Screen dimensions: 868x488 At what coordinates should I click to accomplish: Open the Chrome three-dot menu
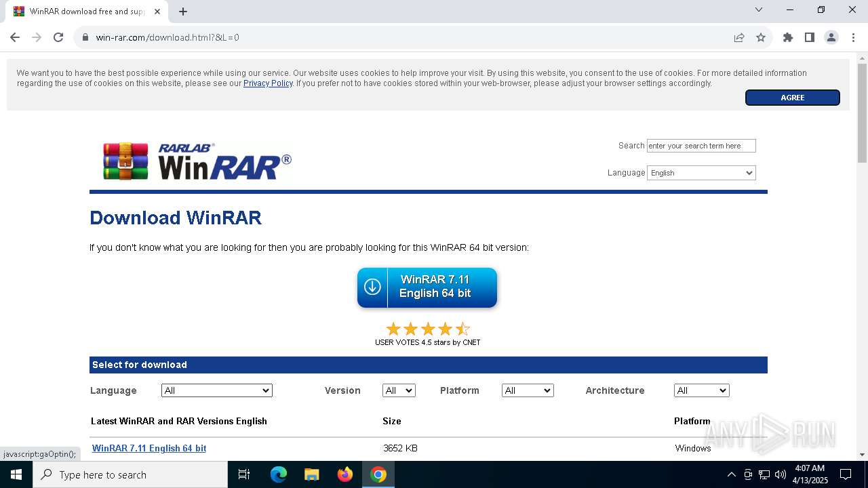853,37
